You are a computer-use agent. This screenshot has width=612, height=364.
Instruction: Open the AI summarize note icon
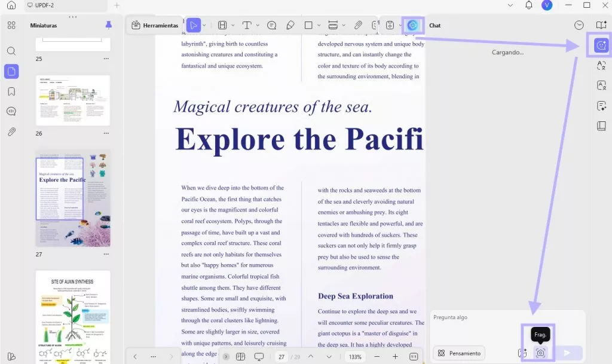point(601,106)
